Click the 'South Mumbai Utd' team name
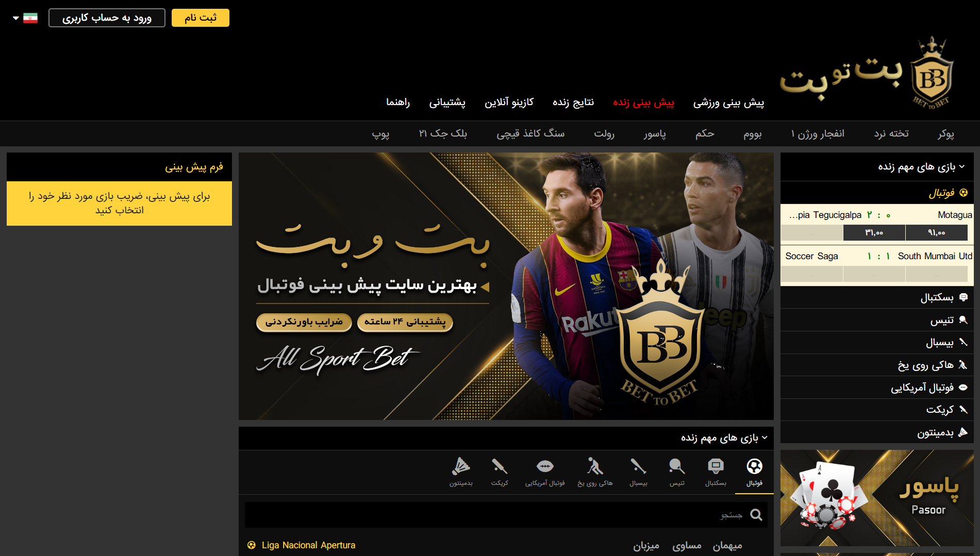This screenshot has width=980, height=556. [x=935, y=256]
